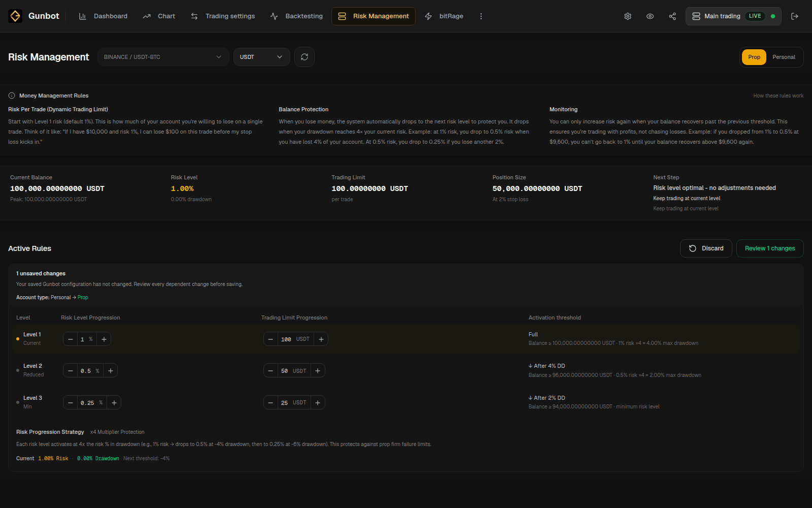
Task: Click the Current Balance value 100,000 USDT
Action: [x=57, y=188]
